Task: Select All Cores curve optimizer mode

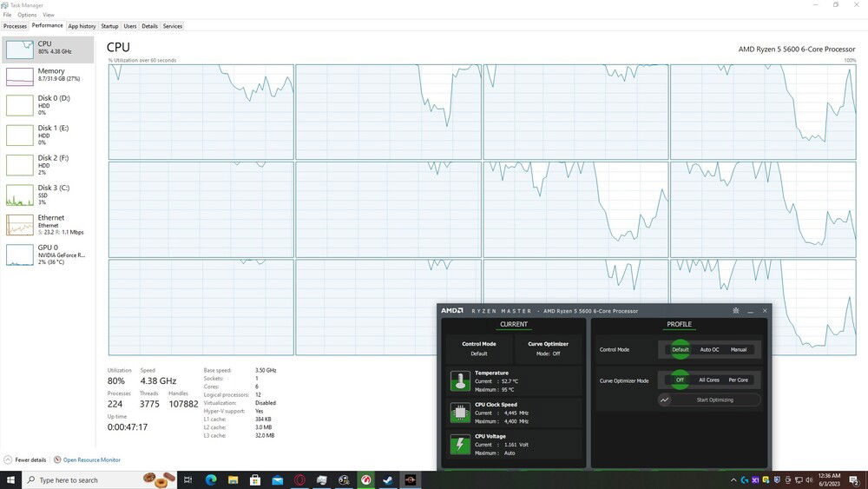Action: 709,380
